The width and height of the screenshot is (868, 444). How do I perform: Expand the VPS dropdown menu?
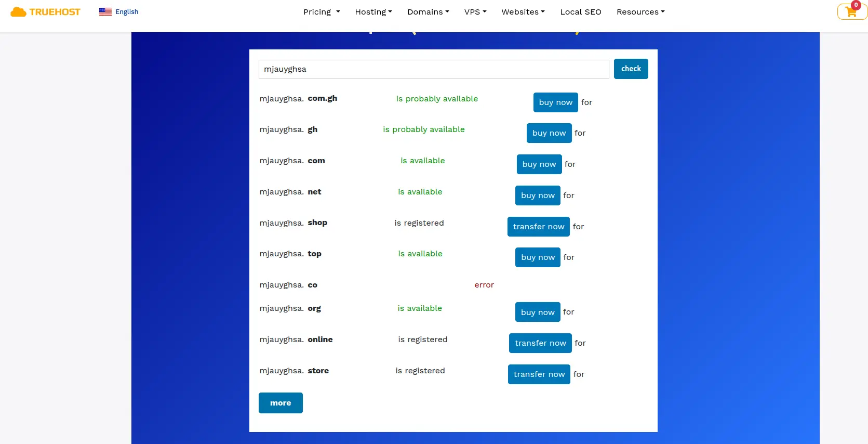coord(475,12)
